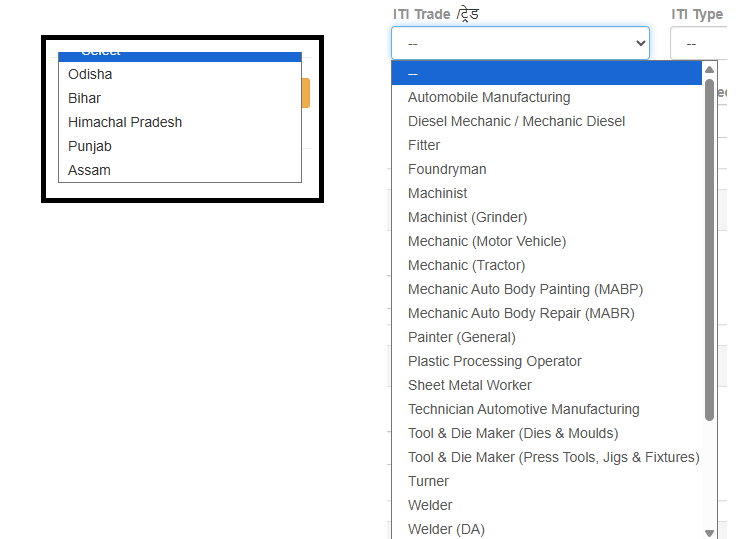Choose Bihar in the state list

pos(84,98)
